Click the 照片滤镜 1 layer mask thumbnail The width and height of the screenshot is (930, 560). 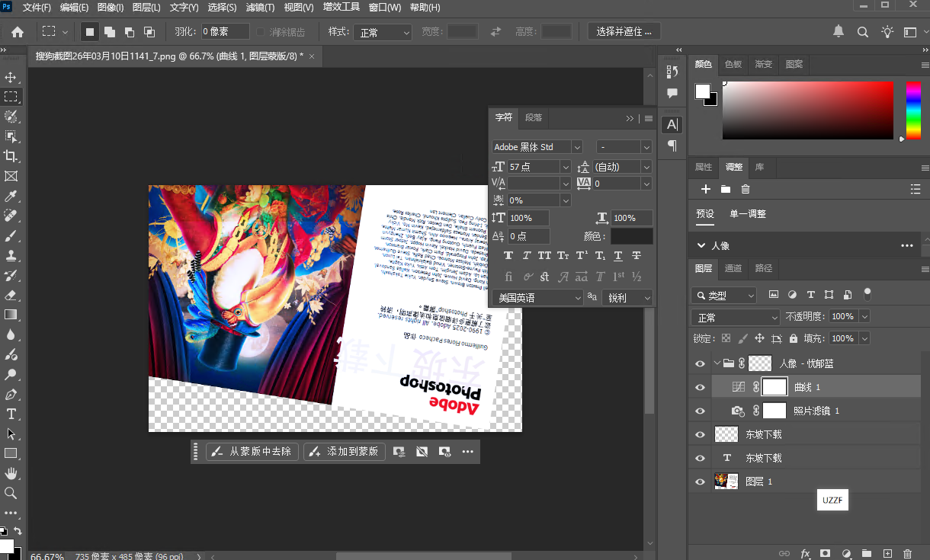[774, 410]
